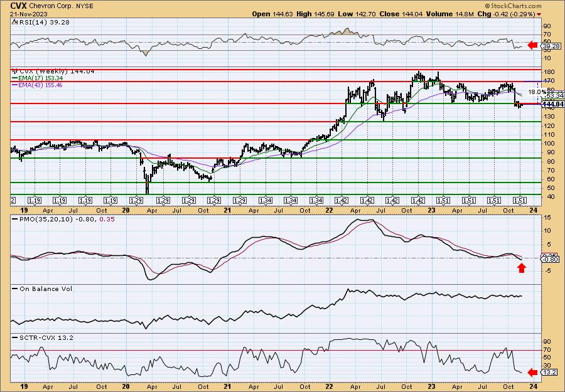Click the red down-triangle change indicator
This screenshot has width=565, height=392.
[x=539, y=14]
